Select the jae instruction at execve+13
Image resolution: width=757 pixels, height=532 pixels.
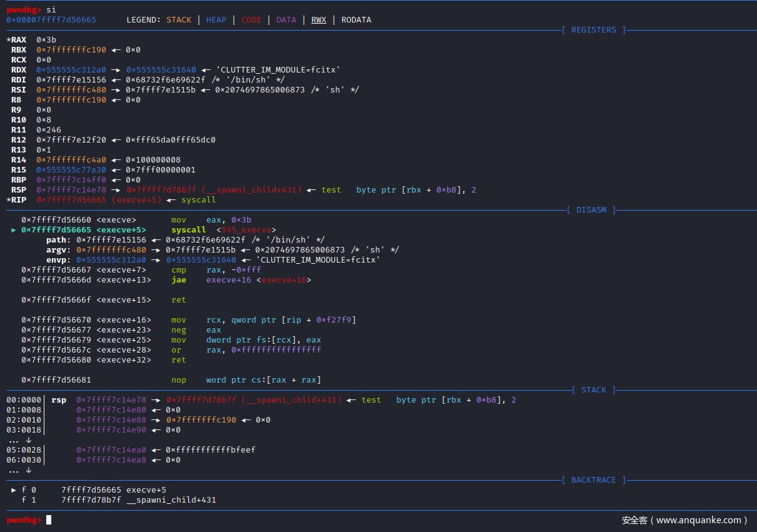pyautogui.click(x=179, y=280)
